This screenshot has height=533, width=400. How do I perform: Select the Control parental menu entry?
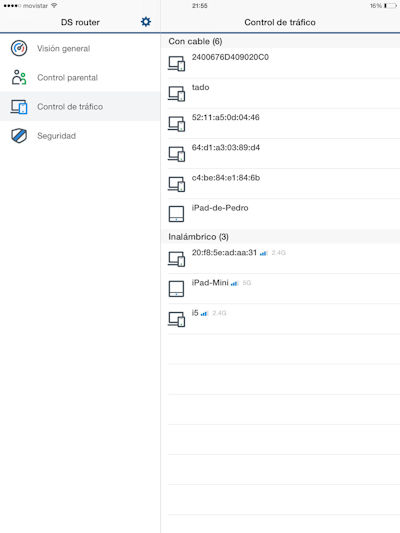(x=80, y=78)
